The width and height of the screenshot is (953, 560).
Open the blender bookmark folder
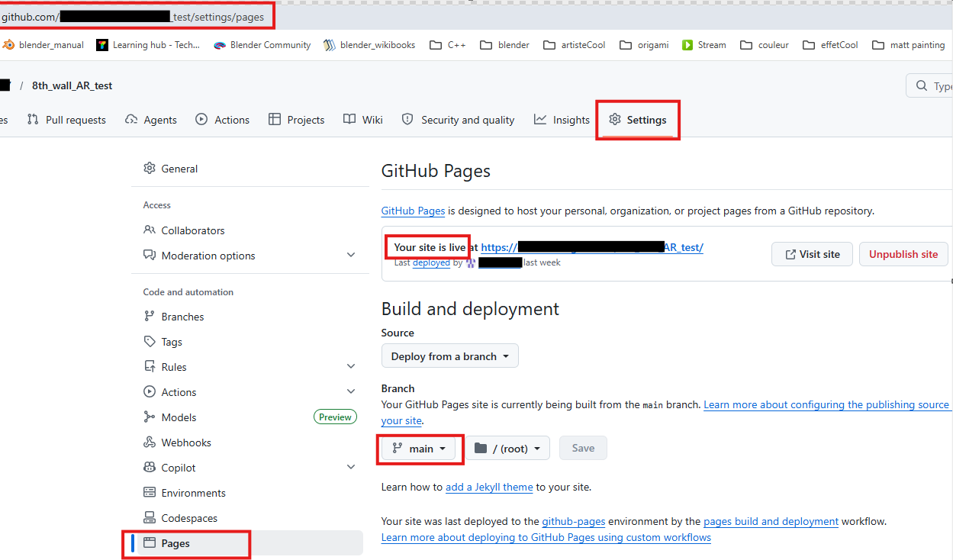click(x=505, y=45)
